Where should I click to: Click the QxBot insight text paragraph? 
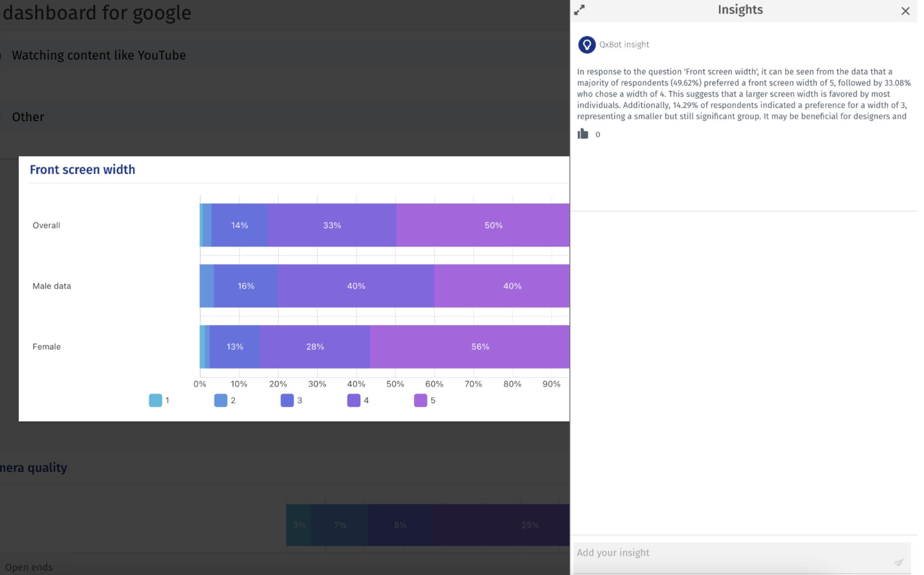click(x=743, y=94)
